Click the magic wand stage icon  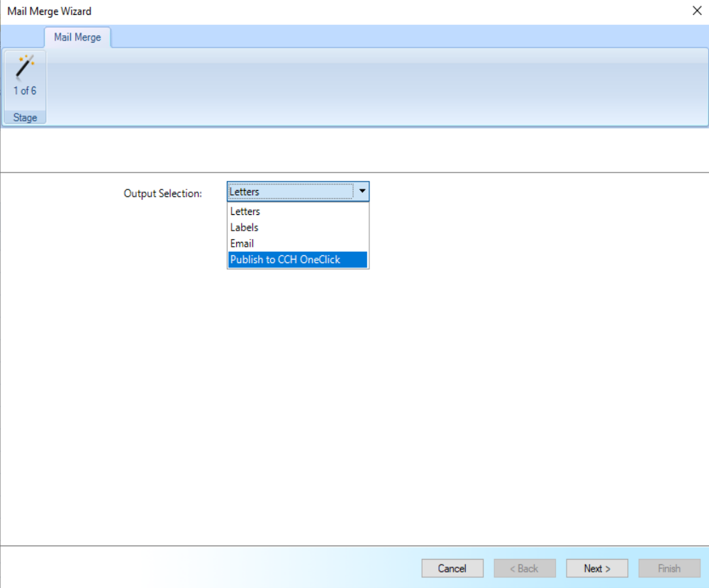point(25,67)
